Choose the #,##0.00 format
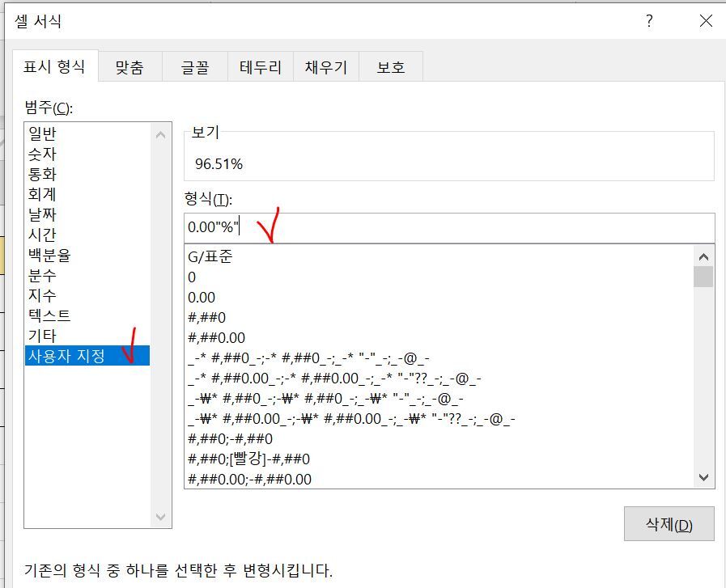726x588 pixels. pos(439,338)
